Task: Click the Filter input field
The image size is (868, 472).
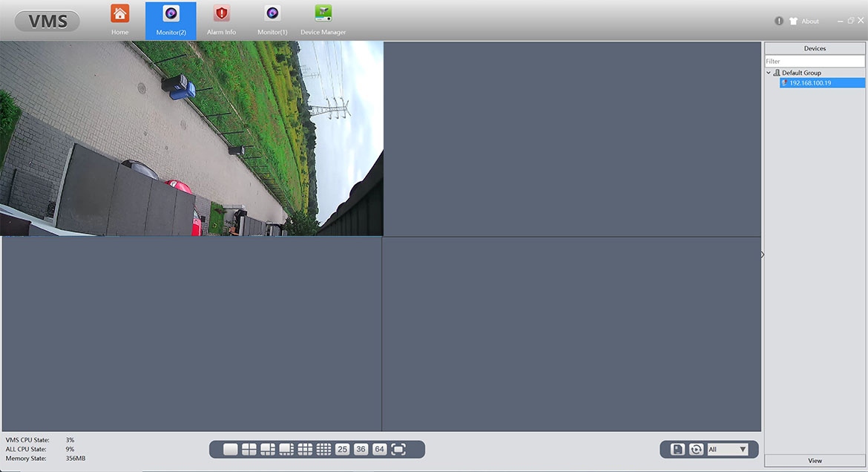Action: pyautogui.click(x=815, y=61)
